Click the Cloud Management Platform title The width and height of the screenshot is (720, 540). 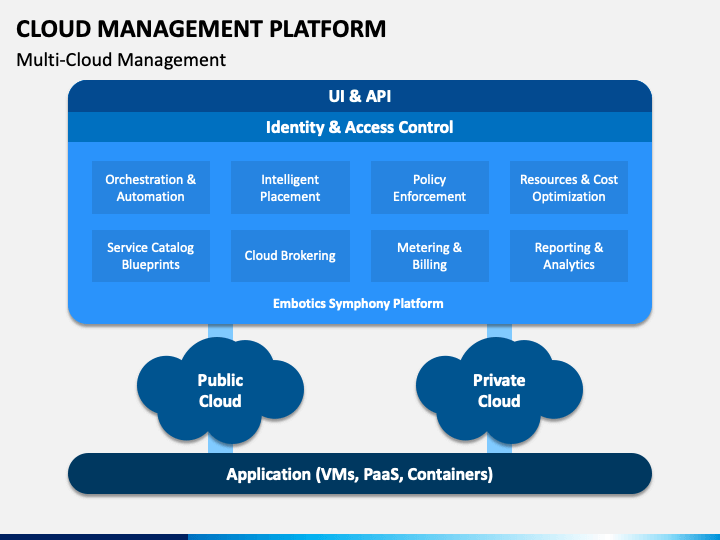[x=201, y=29]
